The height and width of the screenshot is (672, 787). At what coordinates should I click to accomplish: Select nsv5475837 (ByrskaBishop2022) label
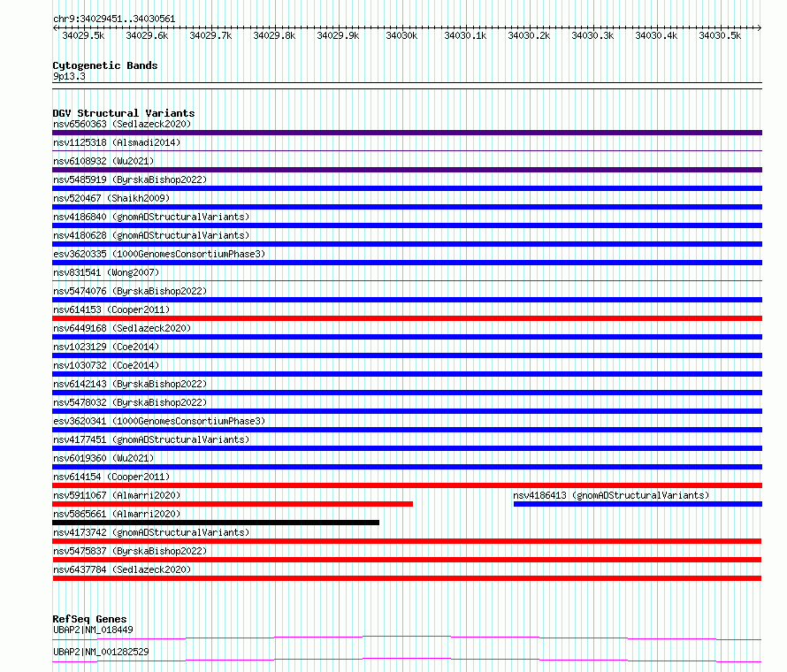click(130, 551)
